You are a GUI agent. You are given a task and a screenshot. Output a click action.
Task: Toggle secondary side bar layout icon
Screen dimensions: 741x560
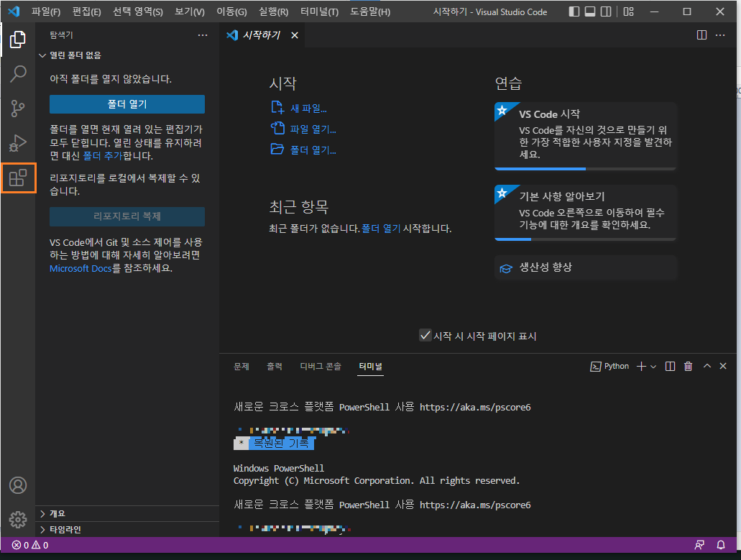pos(606,12)
